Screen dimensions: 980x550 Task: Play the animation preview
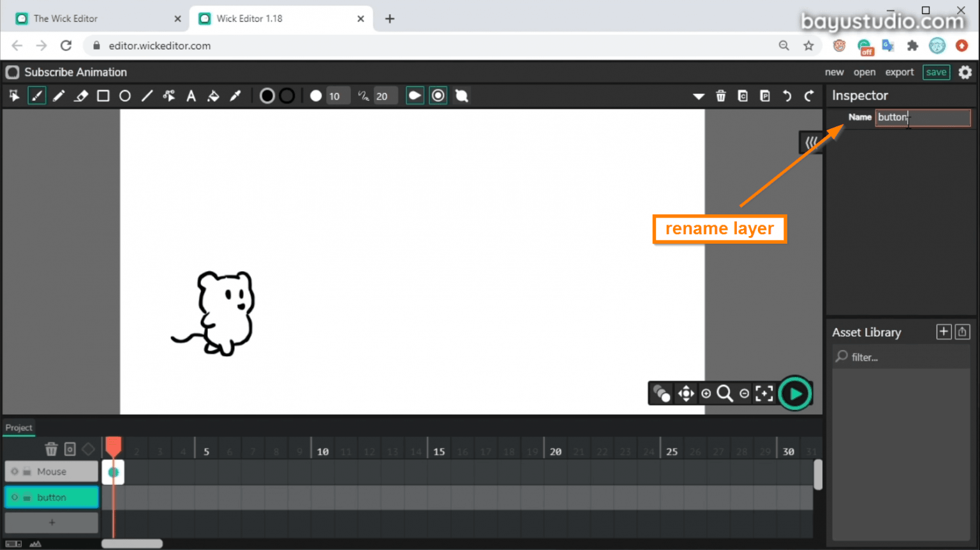[x=795, y=394]
